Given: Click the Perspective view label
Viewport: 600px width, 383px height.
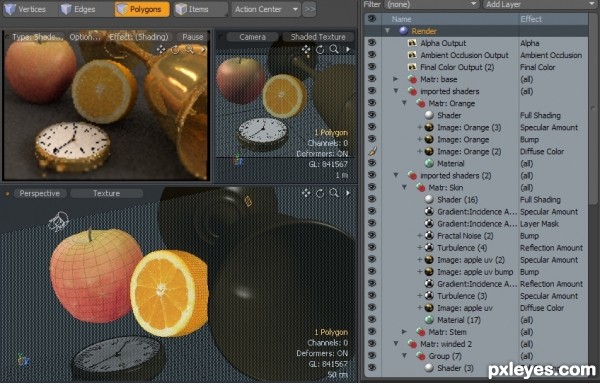Looking at the screenshot, I should tap(39, 194).
